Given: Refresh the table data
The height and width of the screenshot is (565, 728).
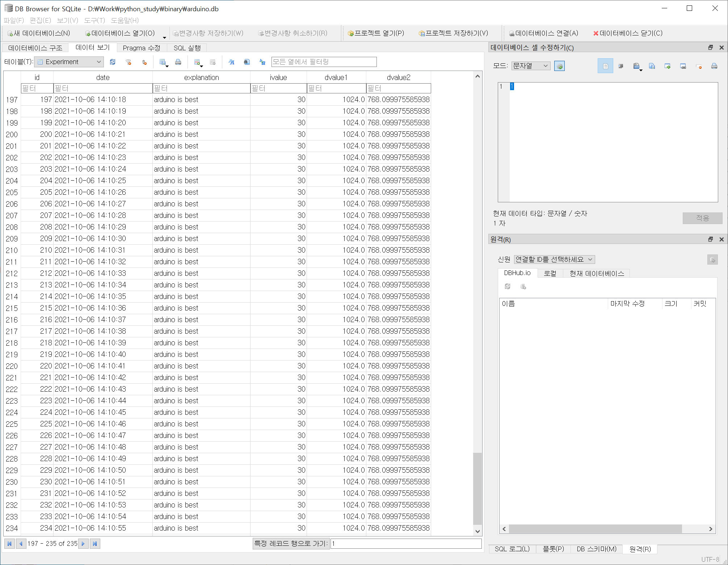Looking at the screenshot, I should click(113, 62).
